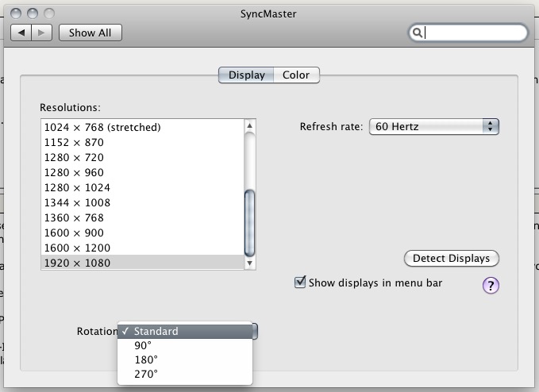Select resolution 1024 × 768 (stretched)
Screen dimensions: 539x392
click(142, 128)
